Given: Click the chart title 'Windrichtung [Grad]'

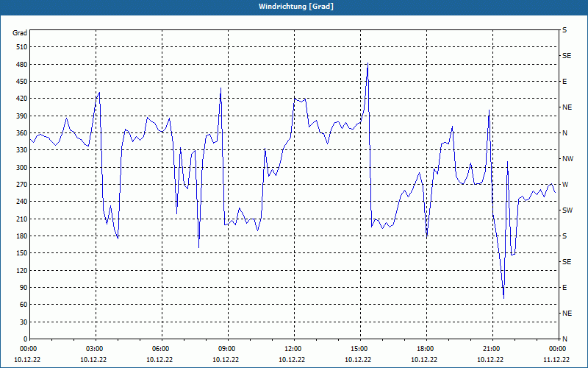Looking at the screenshot, I should point(296,7).
